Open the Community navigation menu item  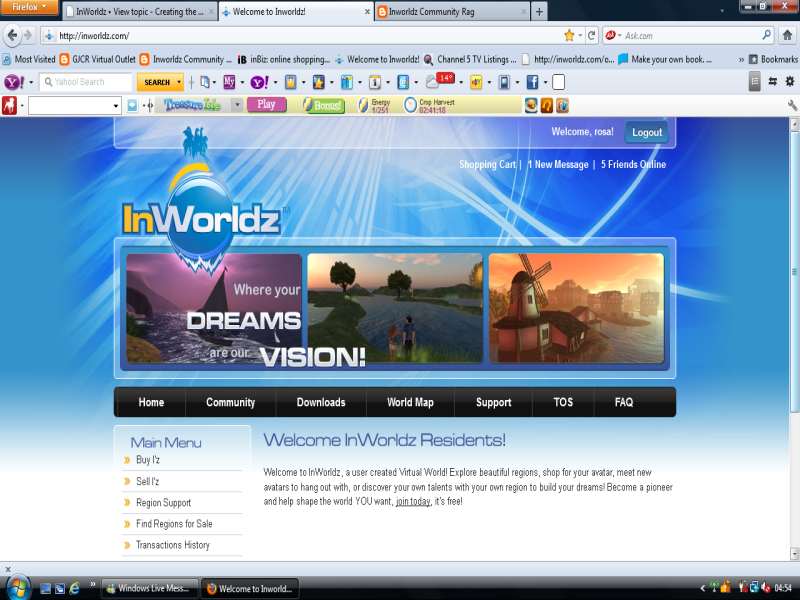click(231, 402)
